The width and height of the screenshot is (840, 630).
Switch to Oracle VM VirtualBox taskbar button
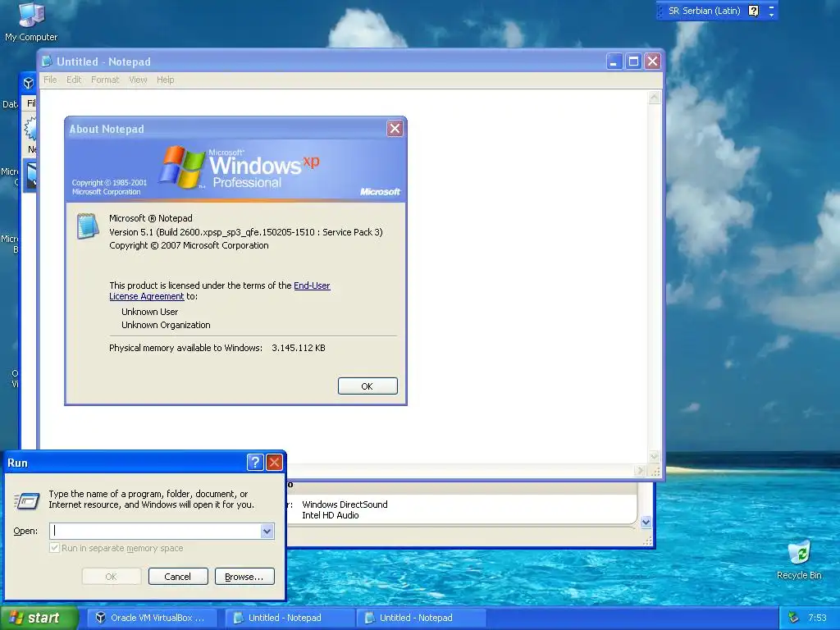(x=152, y=618)
